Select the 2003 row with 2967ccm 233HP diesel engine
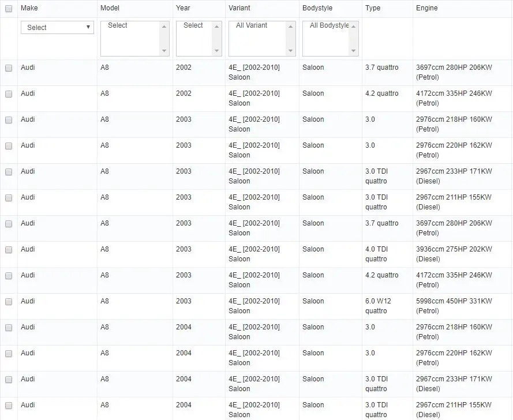513x420 pixels. [9, 172]
